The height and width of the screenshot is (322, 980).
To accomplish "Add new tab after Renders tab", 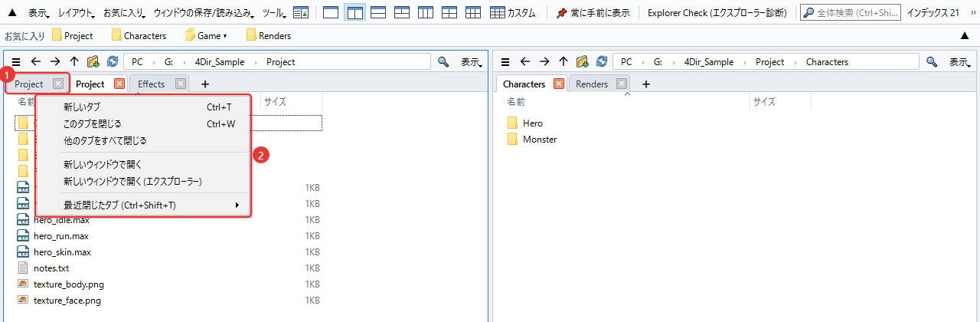I will (x=645, y=84).
